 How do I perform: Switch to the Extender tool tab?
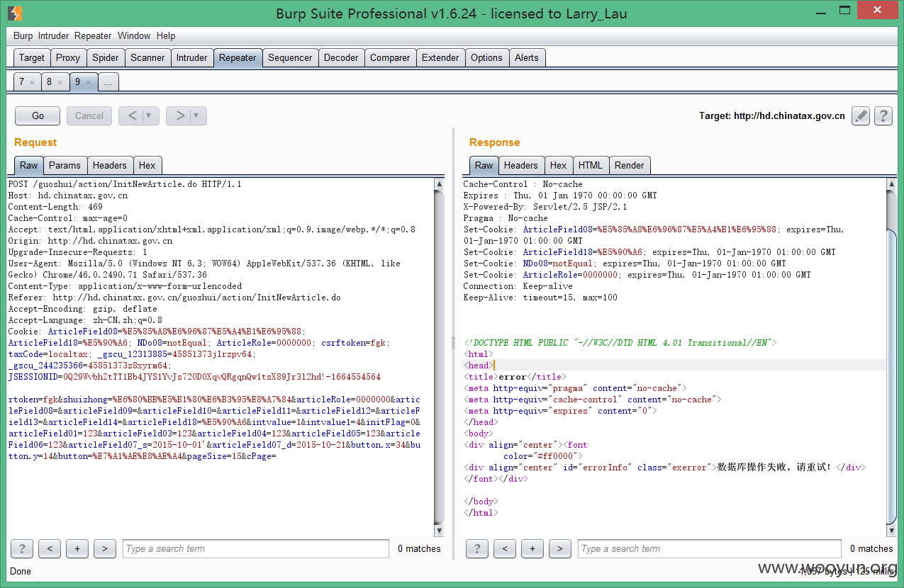[440, 57]
